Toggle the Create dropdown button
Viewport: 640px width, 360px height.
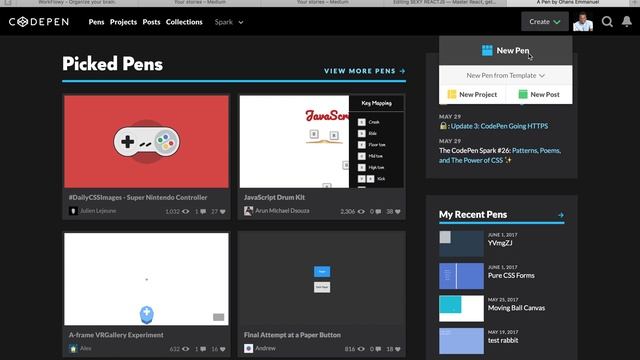coord(544,22)
